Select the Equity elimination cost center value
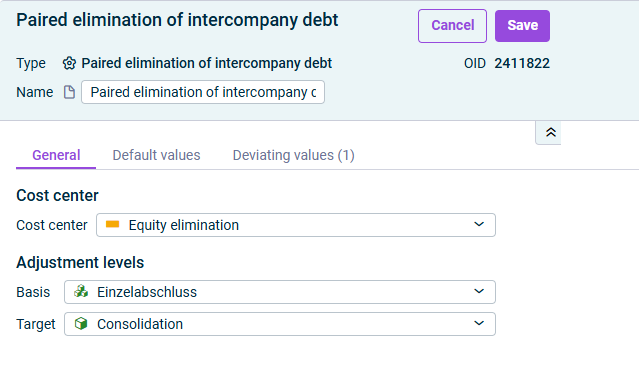Viewport: 641px width, 380px height. coord(184,225)
